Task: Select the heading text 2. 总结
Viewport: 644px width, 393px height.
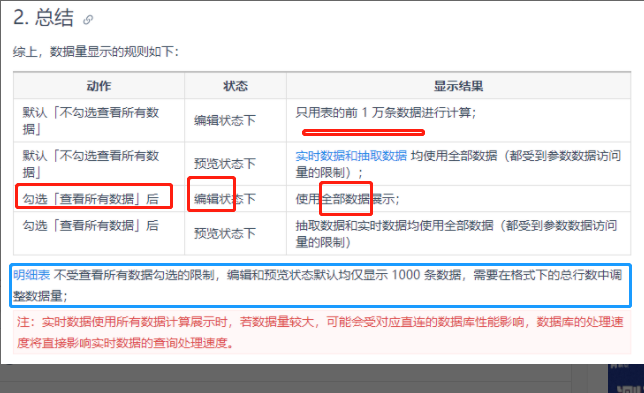Action: (x=43, y=18)
